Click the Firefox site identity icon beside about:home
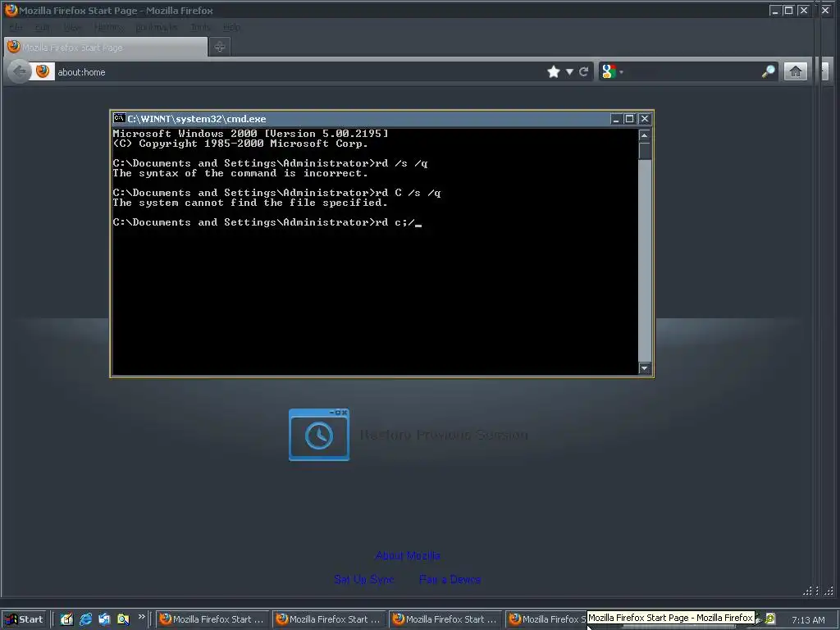Image resolution: width=840 pixels, height=630 pixels. pos(43,71)
